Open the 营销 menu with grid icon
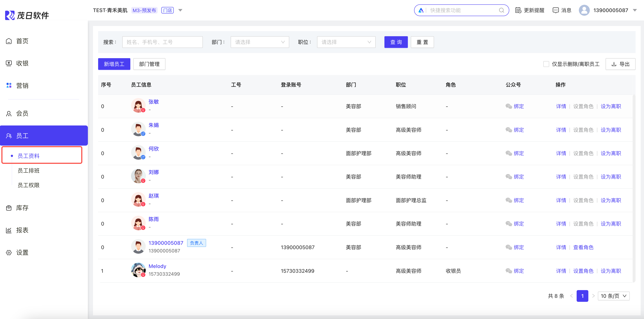The width and height of the screenshot is (644, 319). click(x=22, y=86)
